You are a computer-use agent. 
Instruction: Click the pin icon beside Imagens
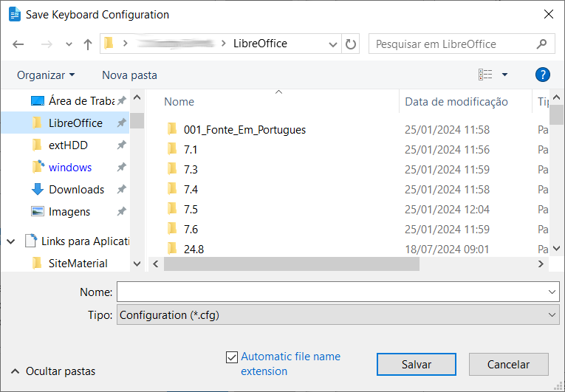coord(122,211)
